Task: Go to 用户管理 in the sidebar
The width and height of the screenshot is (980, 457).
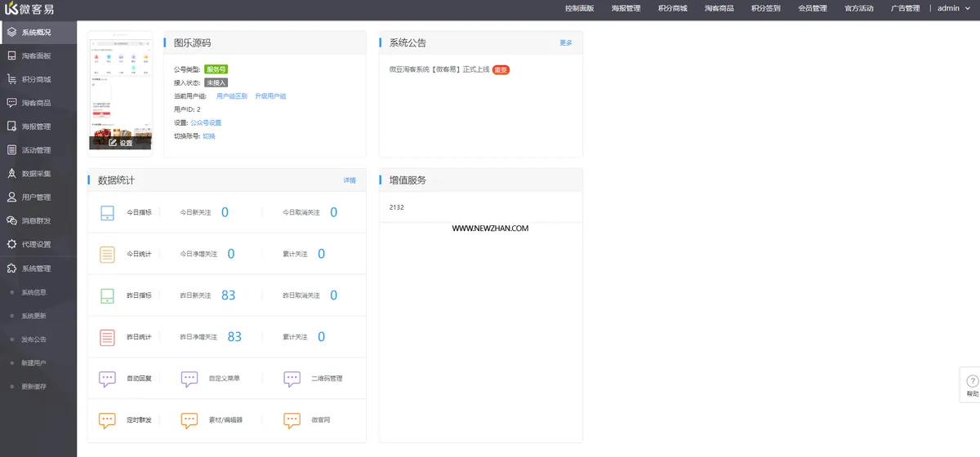Action: (x=38, y=197)
